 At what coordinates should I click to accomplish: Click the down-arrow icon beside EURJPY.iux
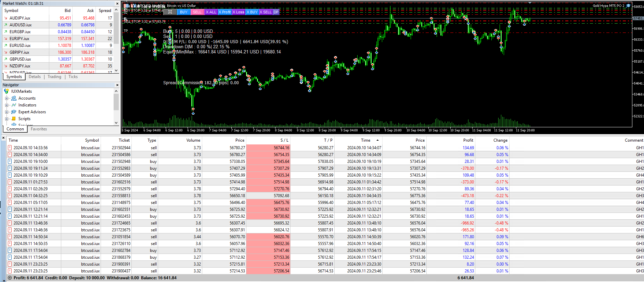(5, 39)
